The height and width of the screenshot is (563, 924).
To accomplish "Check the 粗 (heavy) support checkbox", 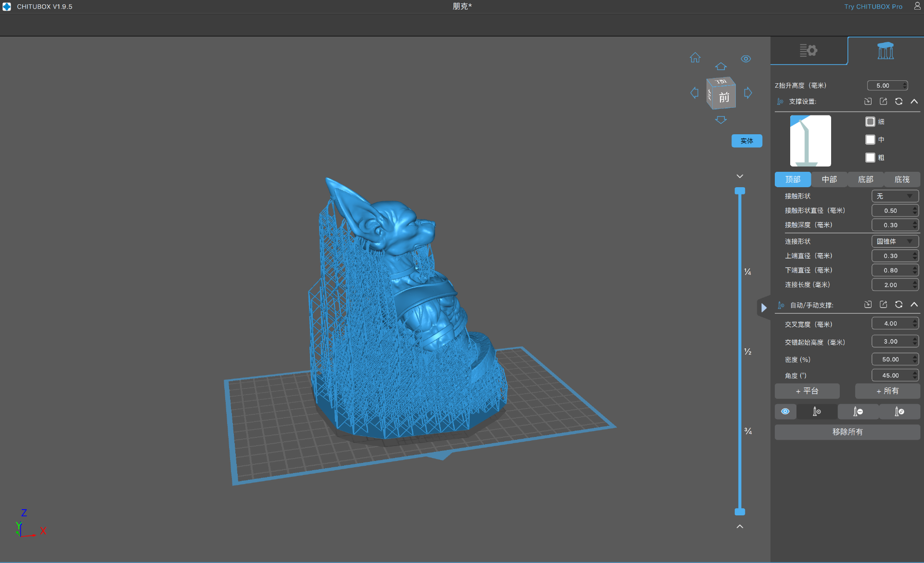I will tap(870, 157).
